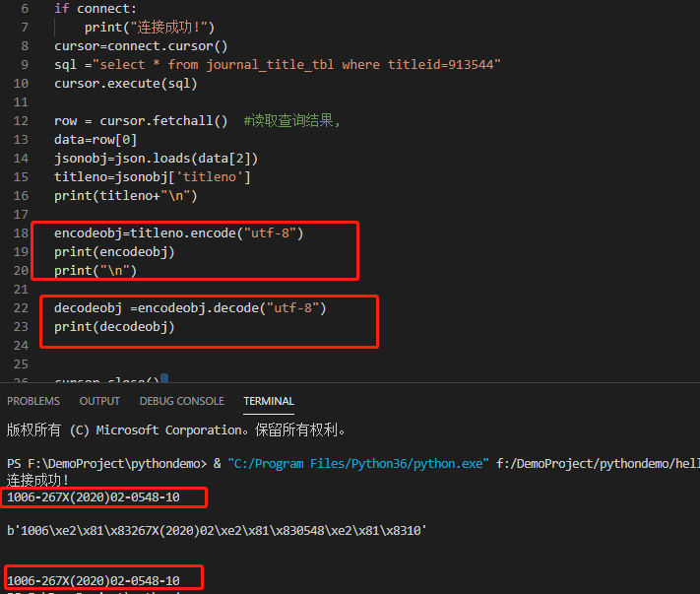Viewport: 700px width, 594px height.
Task: Click line number 18 in the gutter
Action: 21,233
